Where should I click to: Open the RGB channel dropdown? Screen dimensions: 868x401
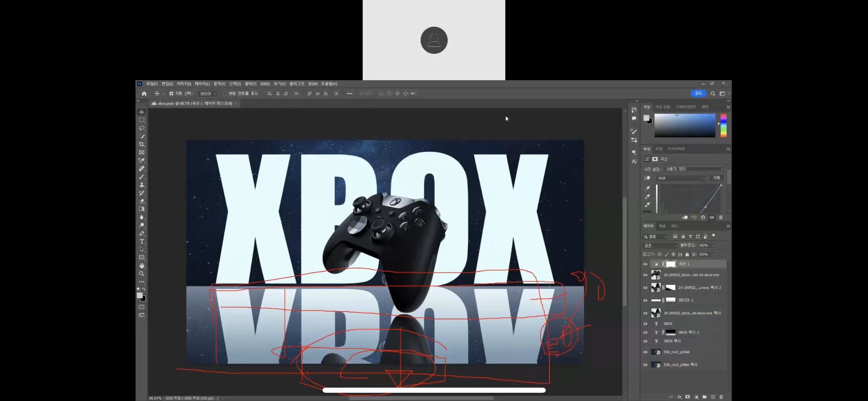point(681,178)
